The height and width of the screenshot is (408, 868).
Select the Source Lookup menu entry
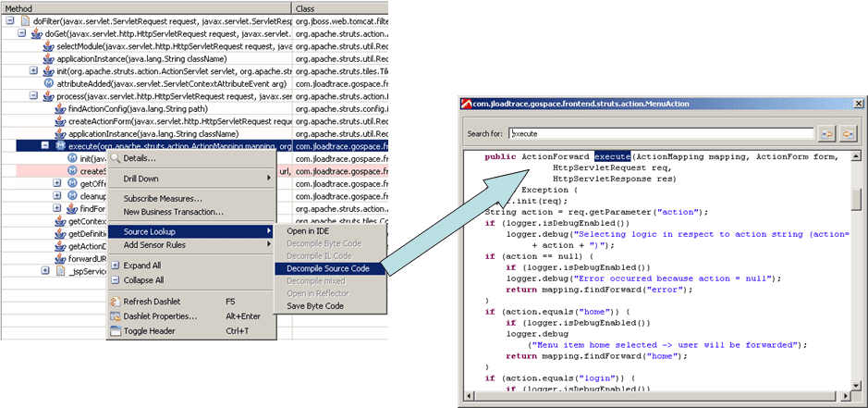coord(191,231)
